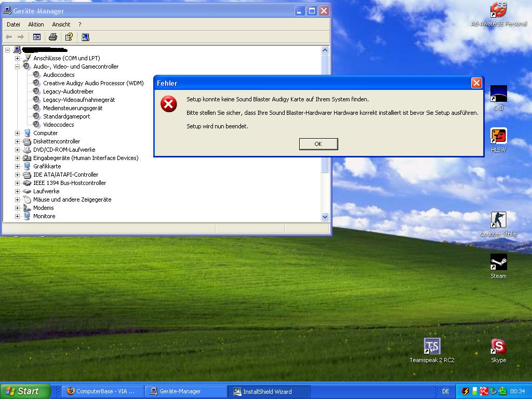Expand Anschlüsse (COM und LPT)
532x399 pixels.
[17, 58]
